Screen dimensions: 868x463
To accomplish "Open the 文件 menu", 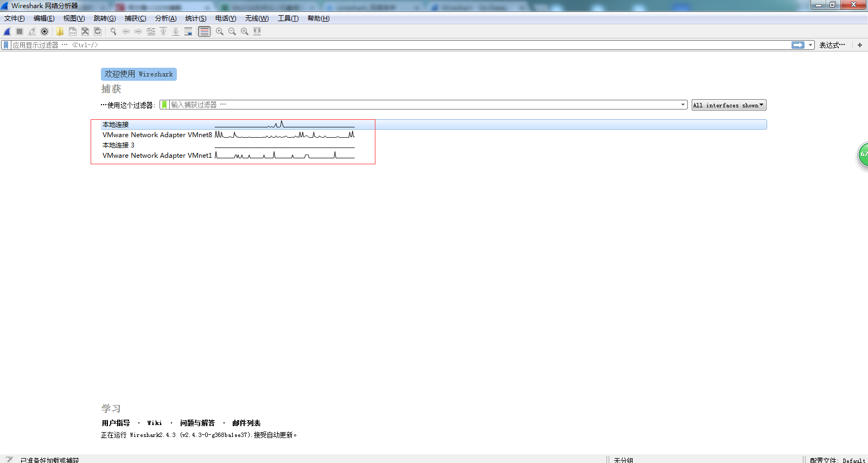I will 15,18.
